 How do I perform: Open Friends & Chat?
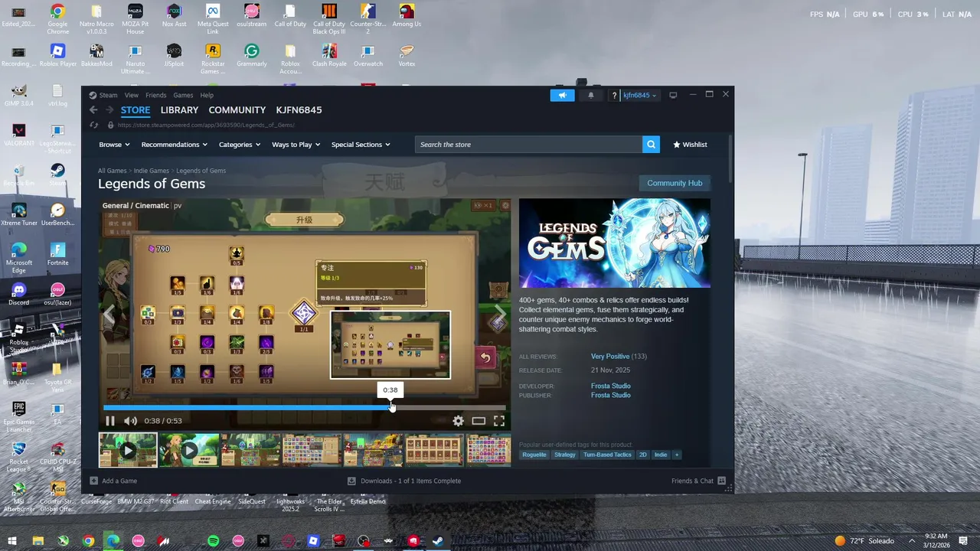pos(698,481)
